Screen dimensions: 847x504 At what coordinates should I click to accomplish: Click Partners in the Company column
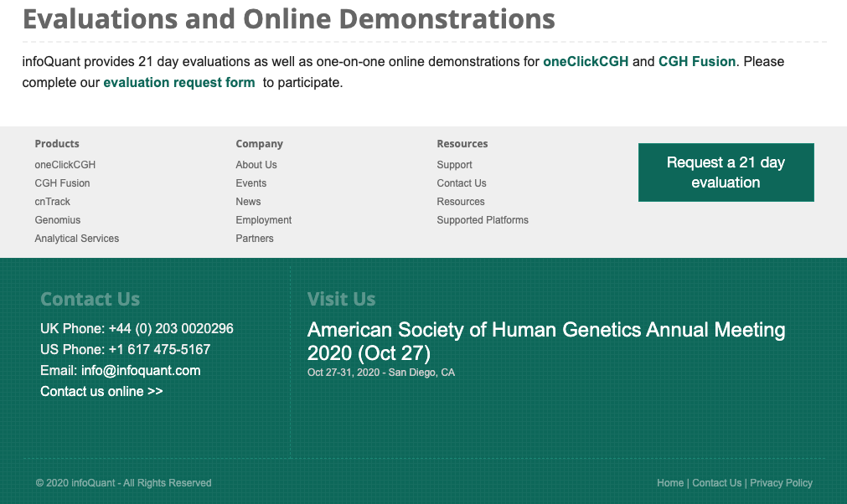point(254,239)
